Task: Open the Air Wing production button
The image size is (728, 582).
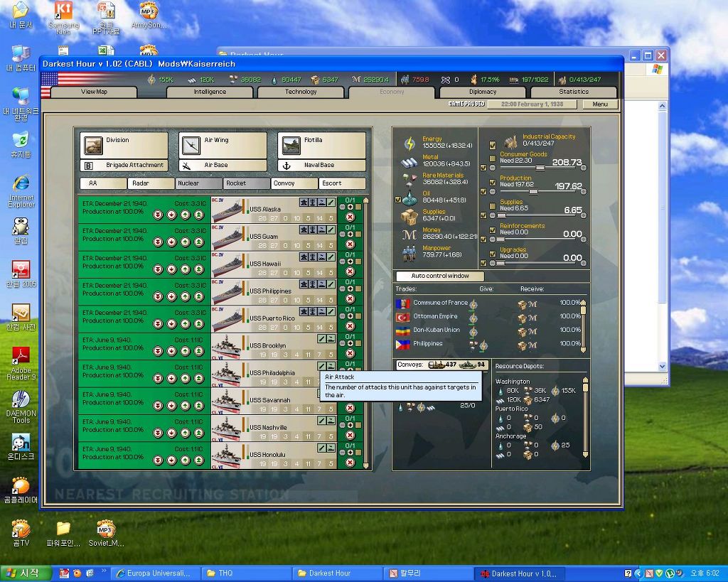Action: (223, 145)
